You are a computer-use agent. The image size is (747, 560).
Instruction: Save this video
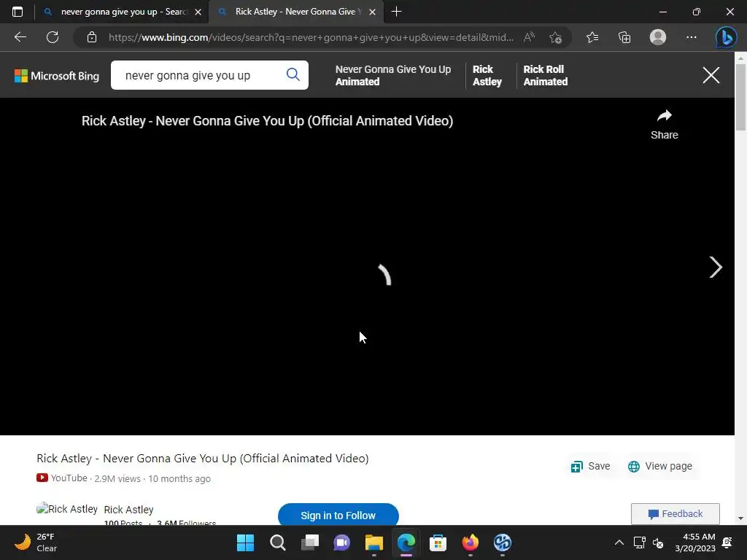590,466
